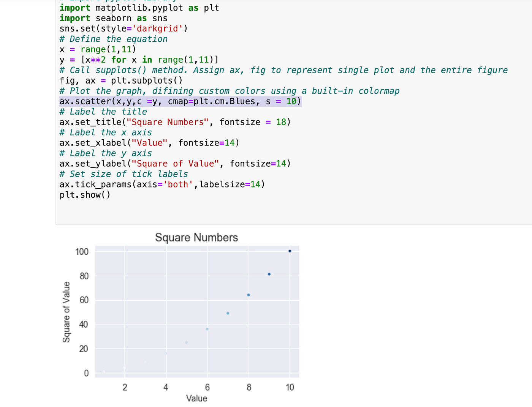Screen dimensions: 532x407
Task: Select the ax.set_ylabel Square of Value line
Action: point(175,163)
